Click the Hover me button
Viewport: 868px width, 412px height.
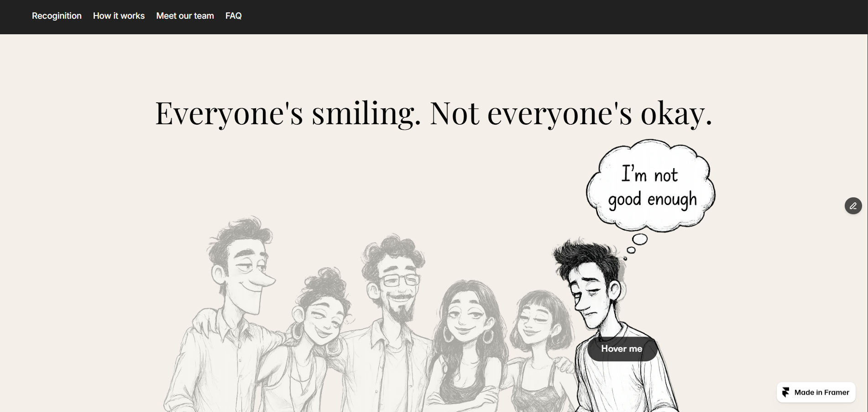622,349
